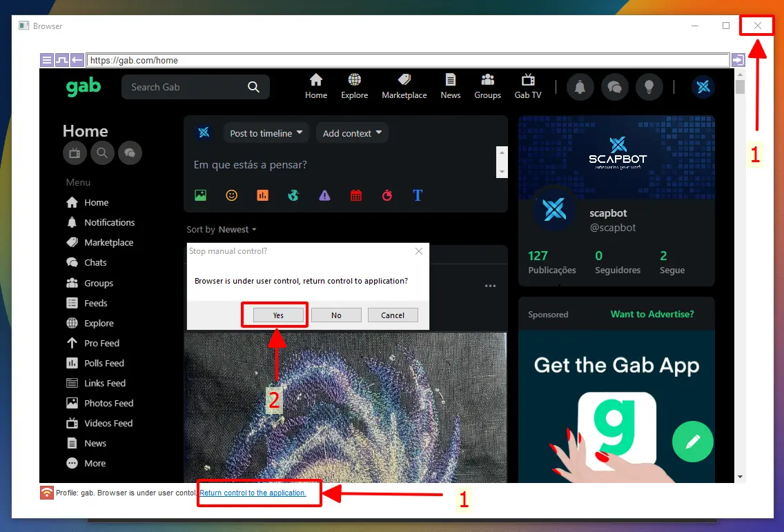Viewport: 784px width, 532px height.
Task: Close the Stop manual control dialog
Action: coord(419,251)
